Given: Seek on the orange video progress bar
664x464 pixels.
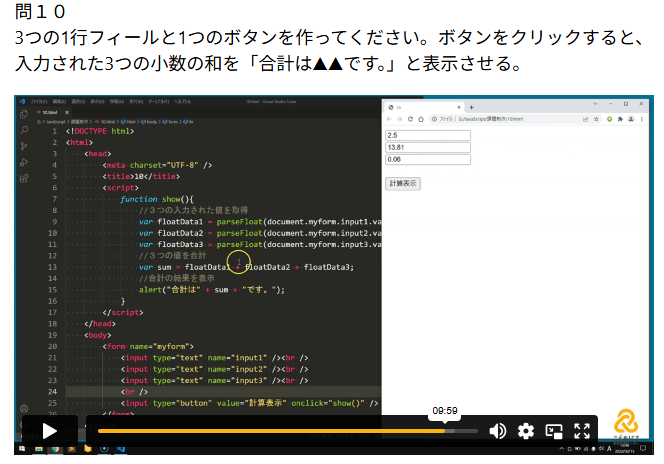Looking at the screenshot, I should click(x=288, y=431).
